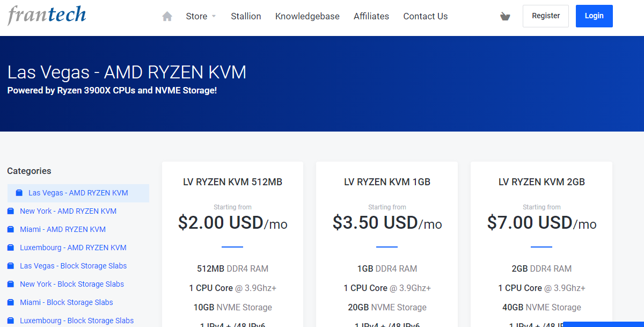Click the icon beside Luxembourg - AMD RYZEN KVM
The image size is (644, 327).
tap(11, 248)
